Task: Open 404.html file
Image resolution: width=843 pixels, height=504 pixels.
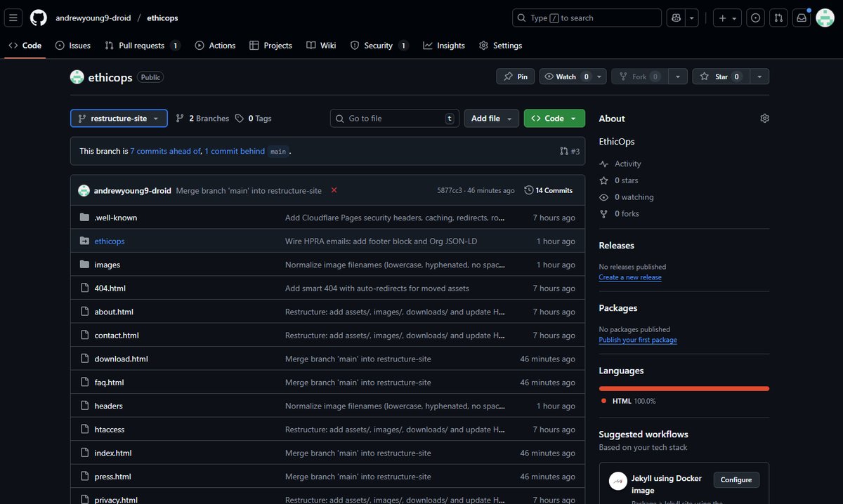Action: (110, 288)
